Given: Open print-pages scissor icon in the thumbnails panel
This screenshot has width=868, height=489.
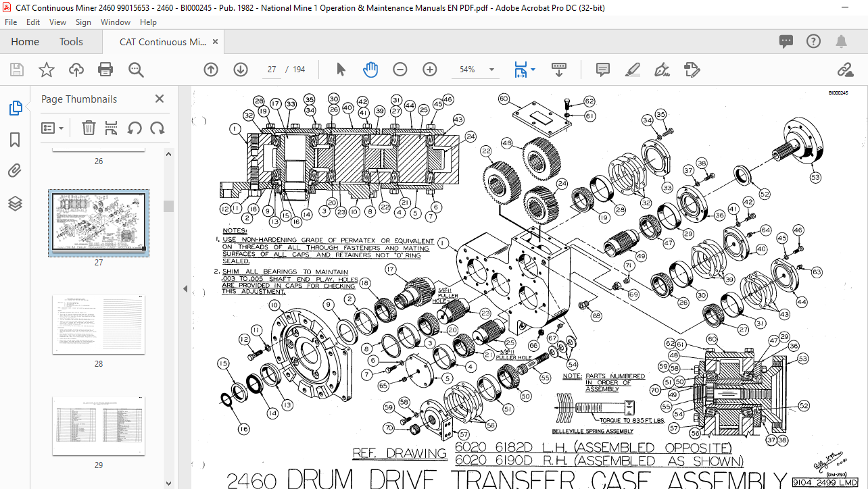Looking at the screenshot, I should pos(112,128).
